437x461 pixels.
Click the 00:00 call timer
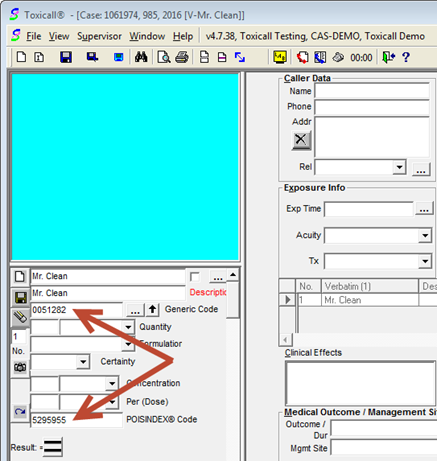point(361,58)
